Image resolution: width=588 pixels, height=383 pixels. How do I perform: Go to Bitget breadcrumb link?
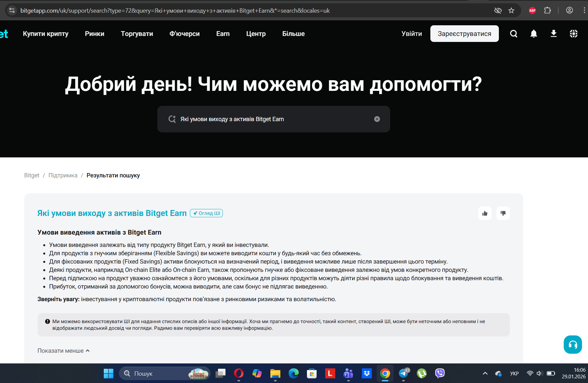tap(32, 175)
